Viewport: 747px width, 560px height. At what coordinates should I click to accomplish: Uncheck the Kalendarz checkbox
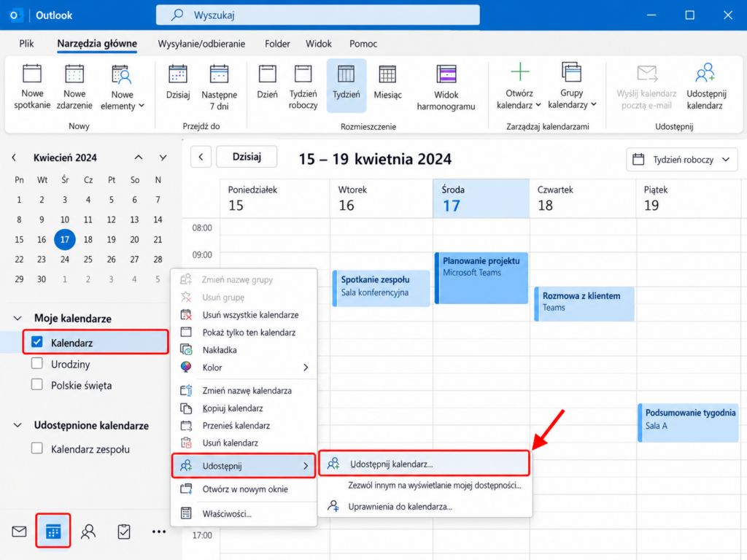[36, 342]
